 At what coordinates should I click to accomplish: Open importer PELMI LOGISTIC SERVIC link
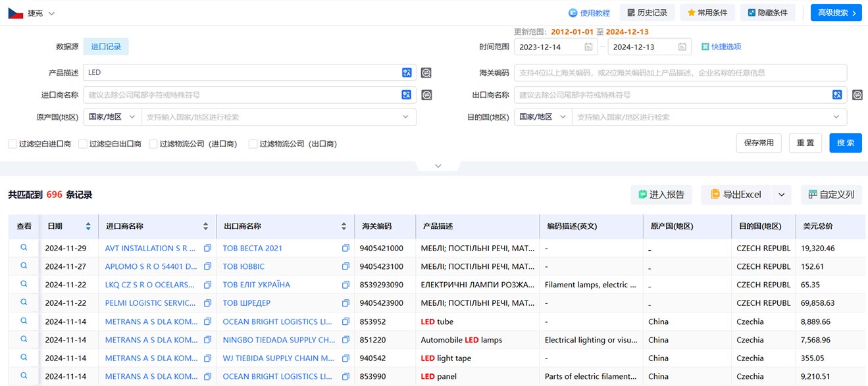[x=150, y=303]
